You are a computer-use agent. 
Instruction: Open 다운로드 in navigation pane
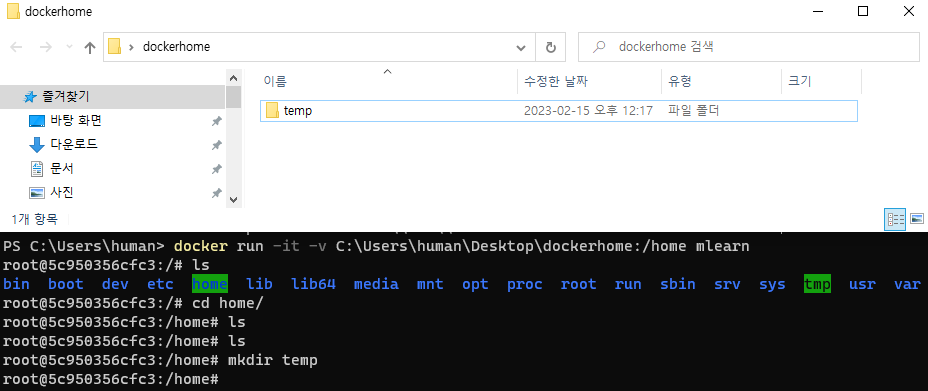(x=74, y=144)
